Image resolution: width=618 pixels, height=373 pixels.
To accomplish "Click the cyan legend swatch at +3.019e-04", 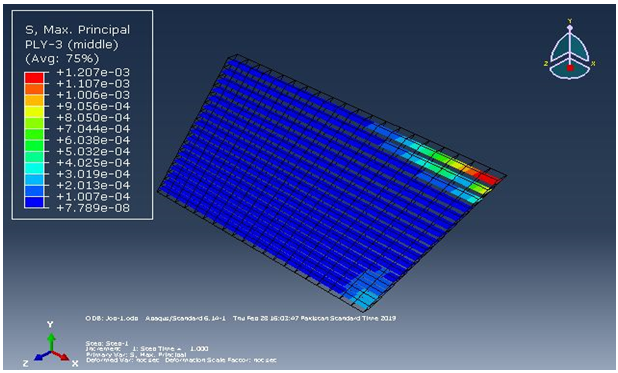I will 34,168.
